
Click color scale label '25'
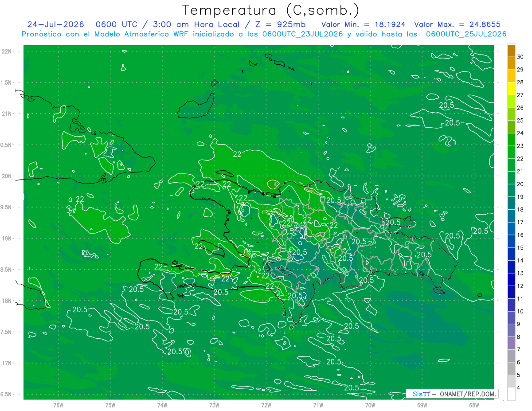tap(520, 121)
